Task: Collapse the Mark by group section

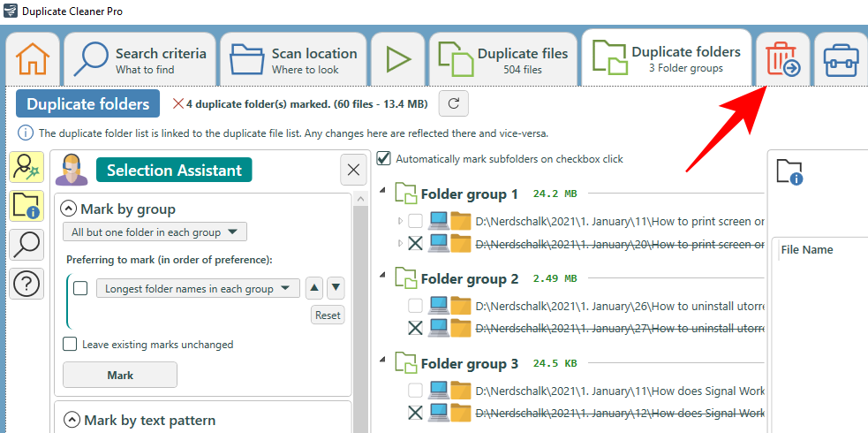Action: 68,209
